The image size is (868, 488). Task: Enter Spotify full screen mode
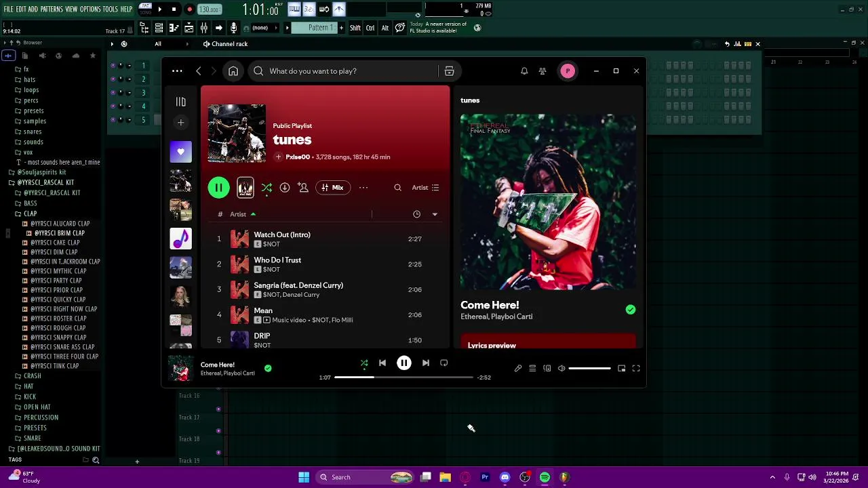[x=636, y=369]
